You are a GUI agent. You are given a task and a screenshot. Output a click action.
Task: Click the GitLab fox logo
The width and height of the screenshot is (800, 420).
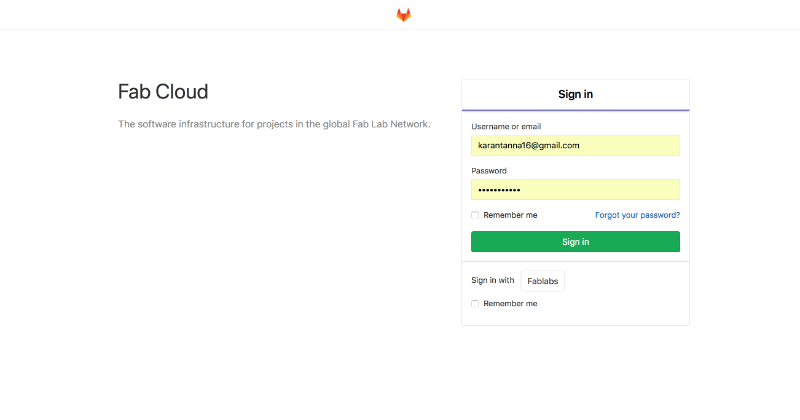[x=404, y=15]
